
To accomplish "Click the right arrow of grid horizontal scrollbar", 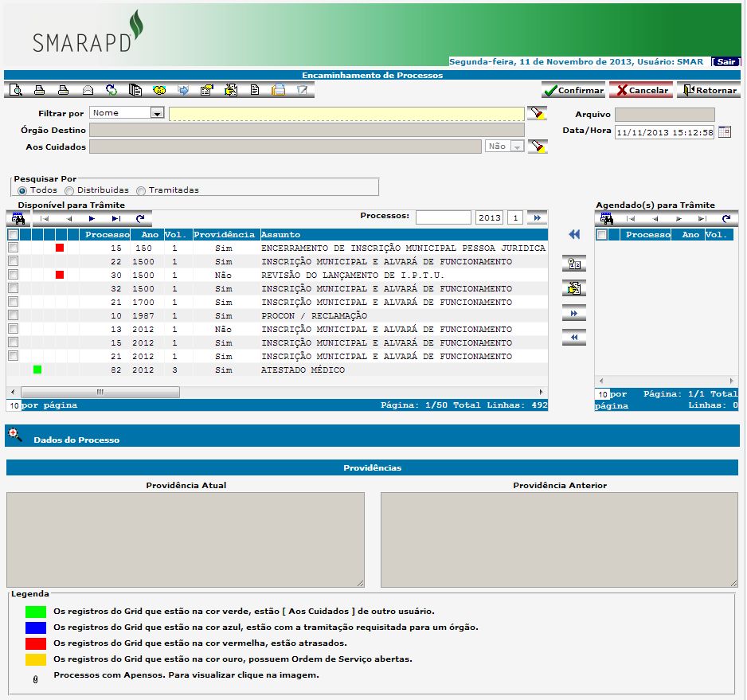I will [x=541, y=392].
